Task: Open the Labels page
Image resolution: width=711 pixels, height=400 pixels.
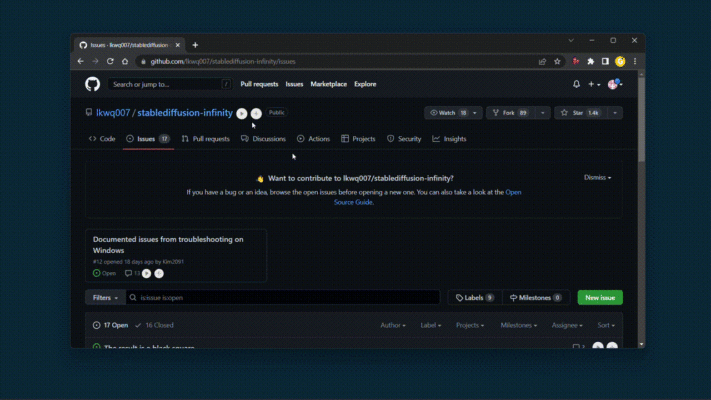Action: tap(475, 298)
